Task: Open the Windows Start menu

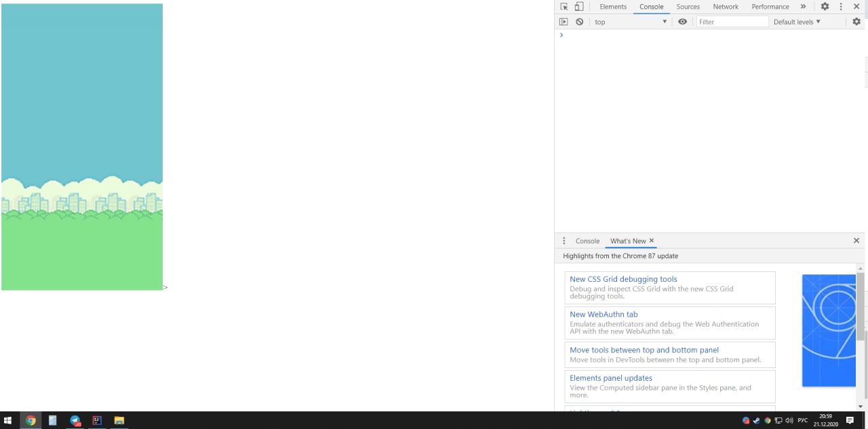Action: pos(9,420)
